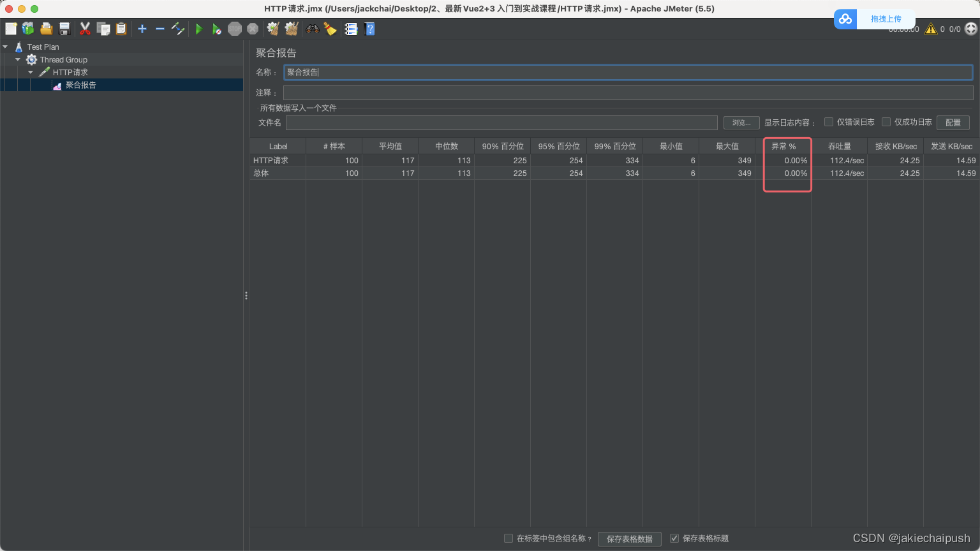Click the 中位数 column header
The width and height of the screenshot is (980, 551).
click(447, 146)
